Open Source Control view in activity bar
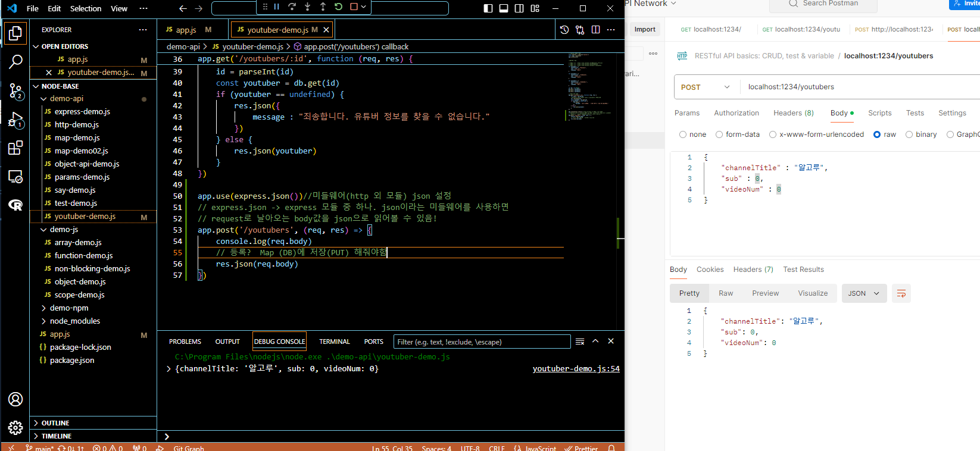Image resolution: width=980 pixels, height=451 pixels. [15, 90]
